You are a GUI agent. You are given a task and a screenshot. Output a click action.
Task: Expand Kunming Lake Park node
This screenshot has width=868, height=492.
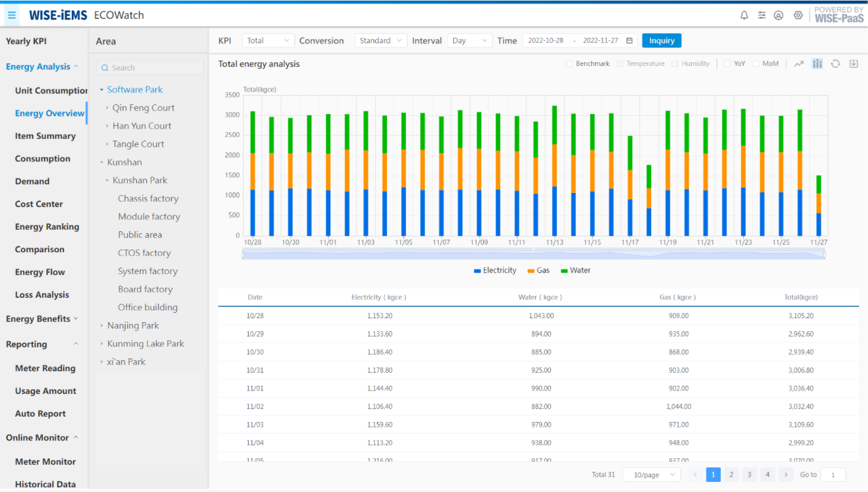click(102, 344)
